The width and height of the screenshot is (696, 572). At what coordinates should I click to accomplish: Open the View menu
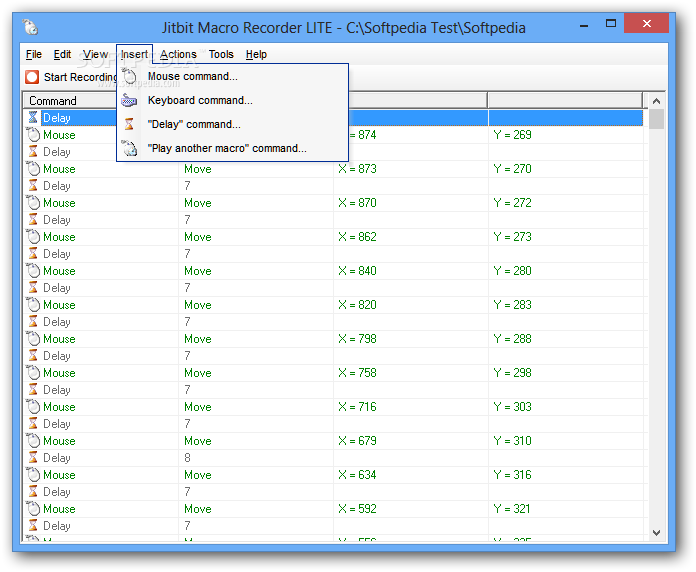95,54
